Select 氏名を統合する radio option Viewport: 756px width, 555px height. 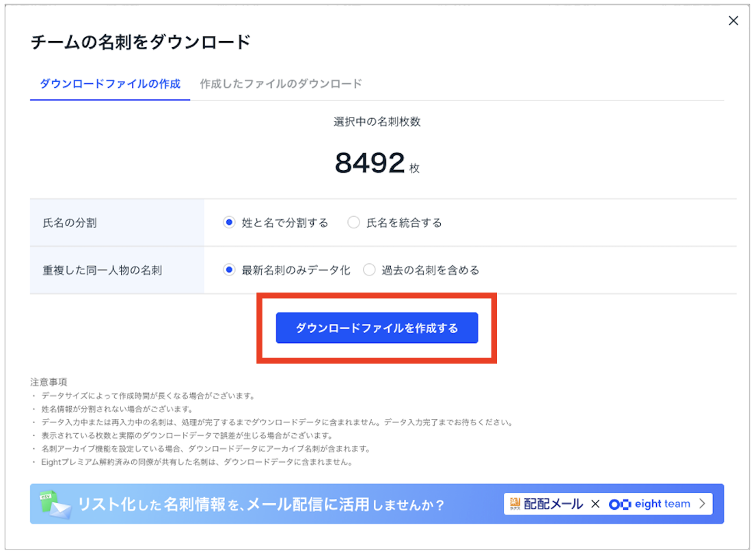[354, 223]
